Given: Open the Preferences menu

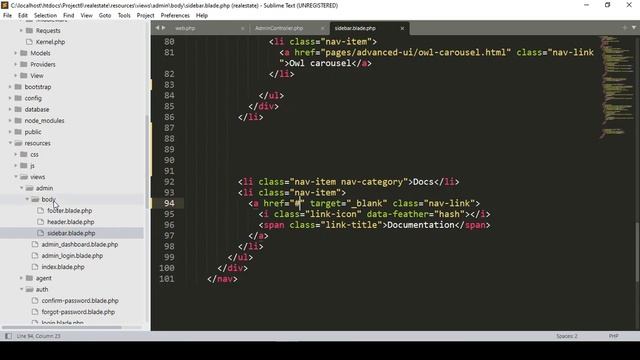Looking at the screenshot, I should (175, 16).
